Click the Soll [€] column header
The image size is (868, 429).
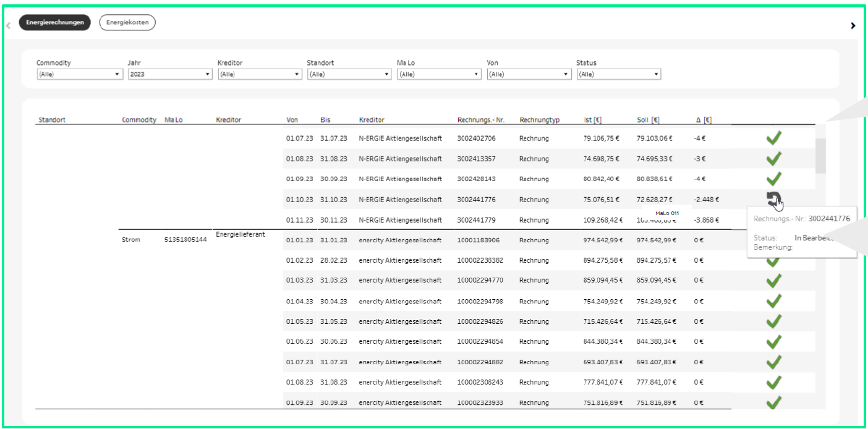coord(649,120)
